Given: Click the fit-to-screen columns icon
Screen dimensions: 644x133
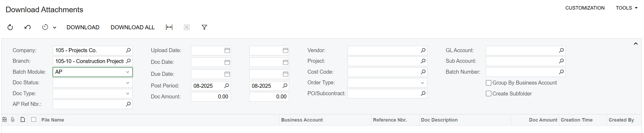Looking at the screenshot, I should coord(169,27).
